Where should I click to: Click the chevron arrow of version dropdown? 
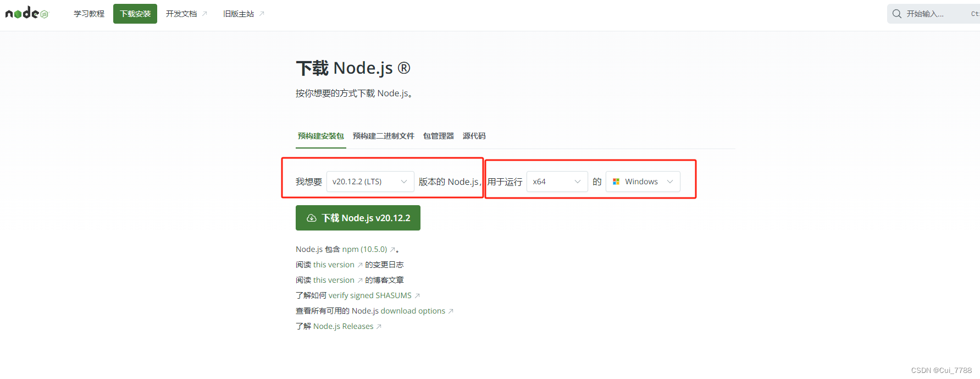click(x=404, y=182)
